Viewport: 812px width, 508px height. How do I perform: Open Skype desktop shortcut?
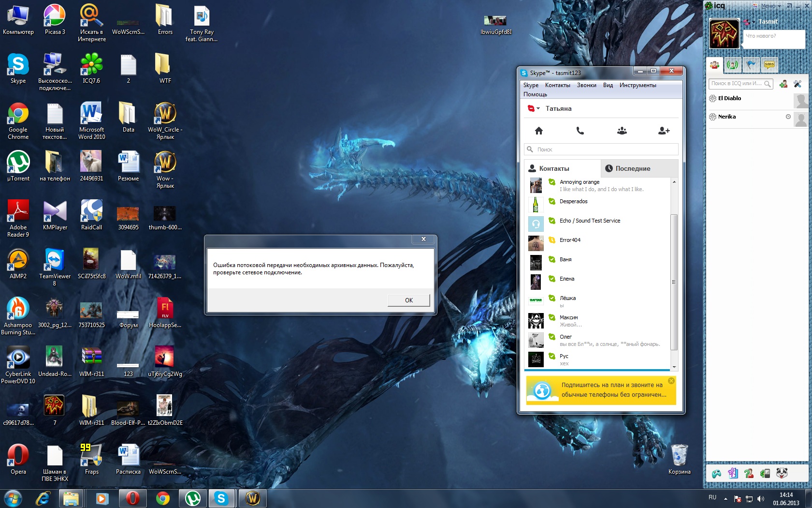[x=18, y=69]
